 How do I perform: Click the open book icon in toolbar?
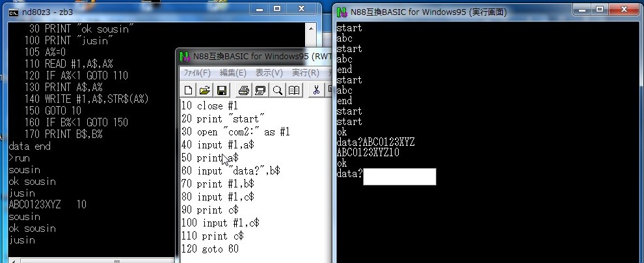pos(293,90)
